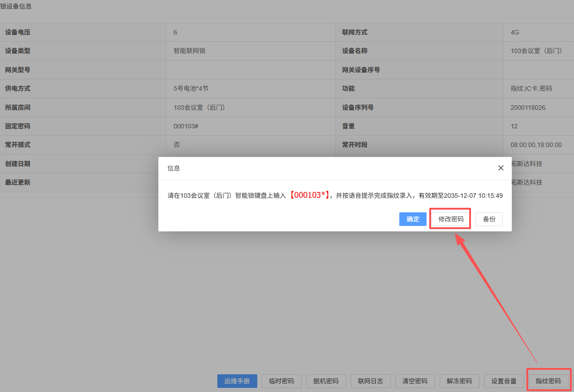
Task: Click the 备份 button in the dialog
Action: [x=489, y=219]
